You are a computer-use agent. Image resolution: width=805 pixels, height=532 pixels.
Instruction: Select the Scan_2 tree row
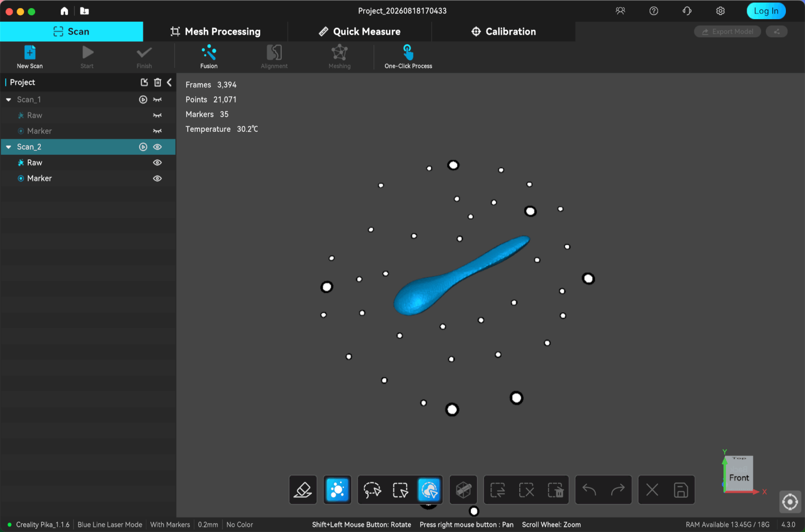(88, 147)
